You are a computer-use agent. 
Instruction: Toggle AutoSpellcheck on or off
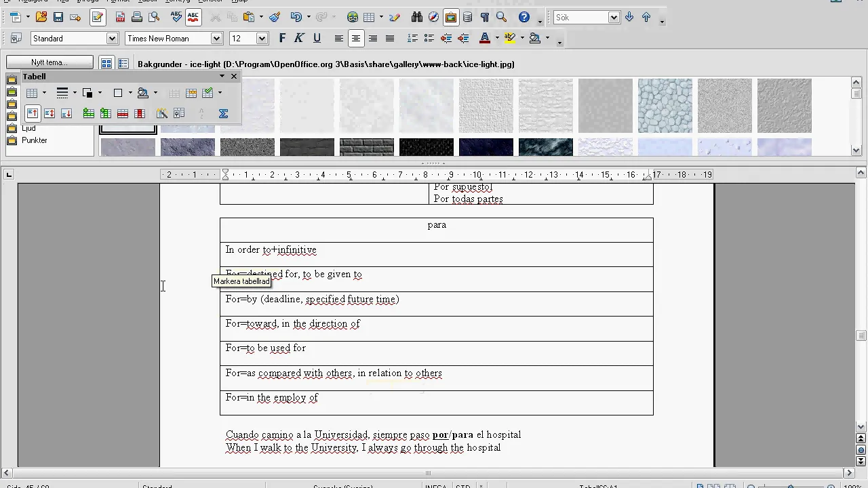[x=193, y=17]
